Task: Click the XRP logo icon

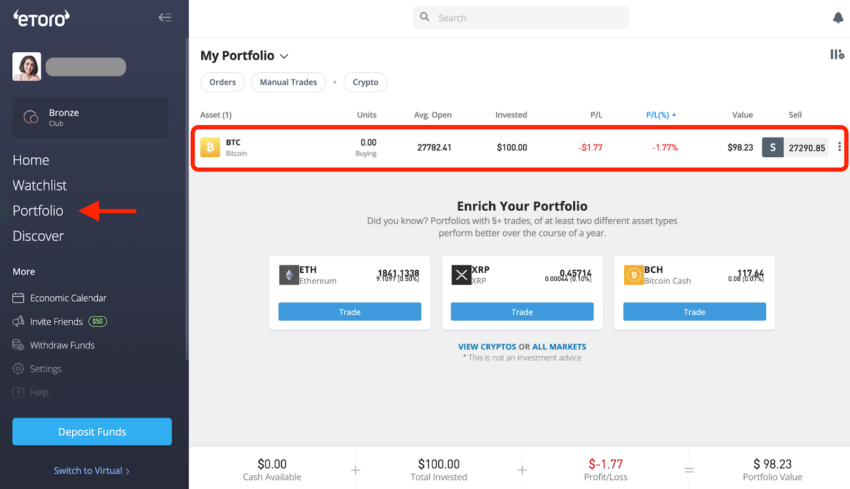Action: [x=461, y=275]
